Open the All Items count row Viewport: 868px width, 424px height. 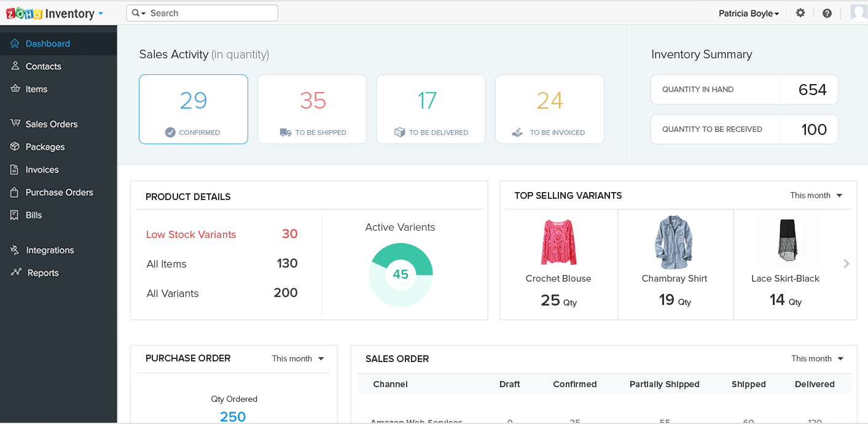222,264
